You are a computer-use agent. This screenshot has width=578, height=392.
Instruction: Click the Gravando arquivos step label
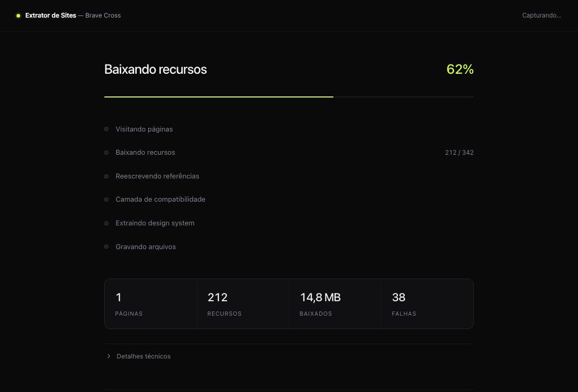(x=146, y=247)
